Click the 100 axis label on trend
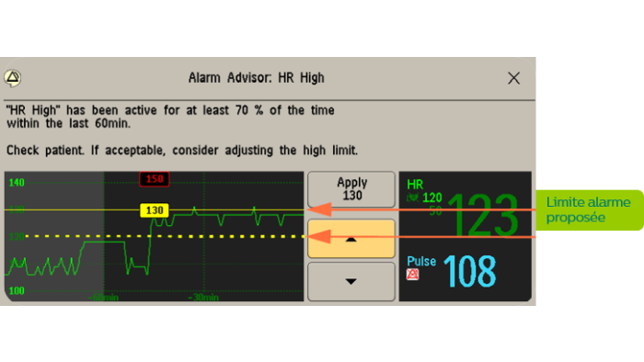 pos(17,290)
